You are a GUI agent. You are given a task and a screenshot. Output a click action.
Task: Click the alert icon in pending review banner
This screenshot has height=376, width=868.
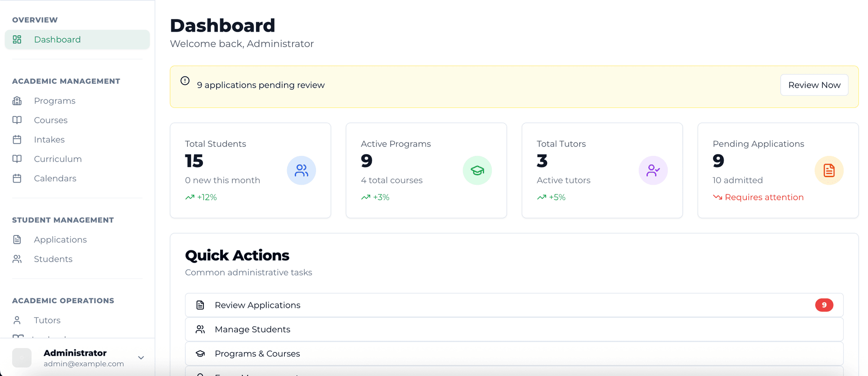185,81
